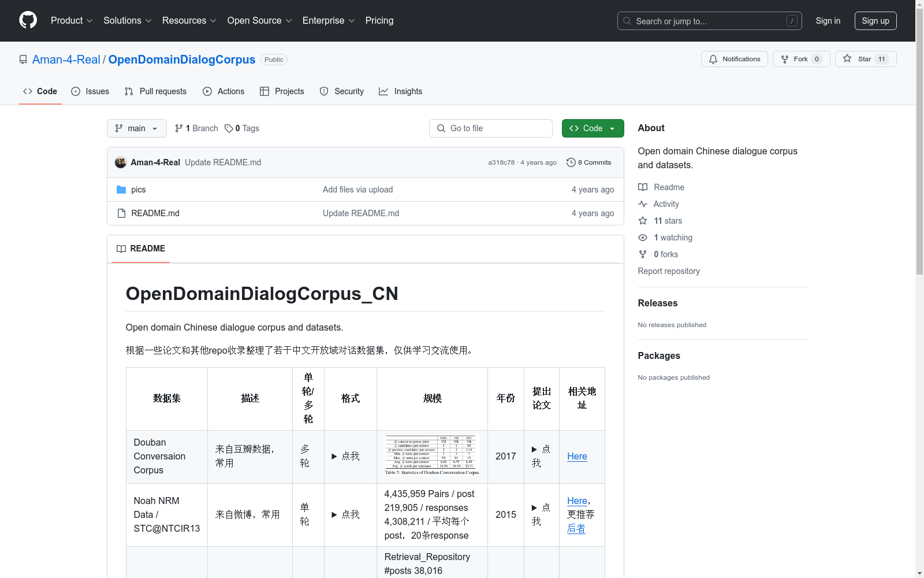
Task: Open the pics folder
Action: pos(139,190)
